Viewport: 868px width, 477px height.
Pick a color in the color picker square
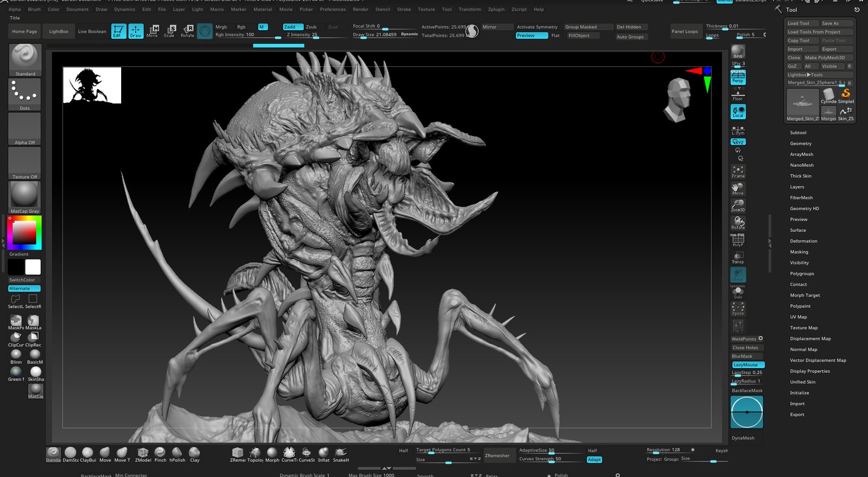click(x=24, y=232)
